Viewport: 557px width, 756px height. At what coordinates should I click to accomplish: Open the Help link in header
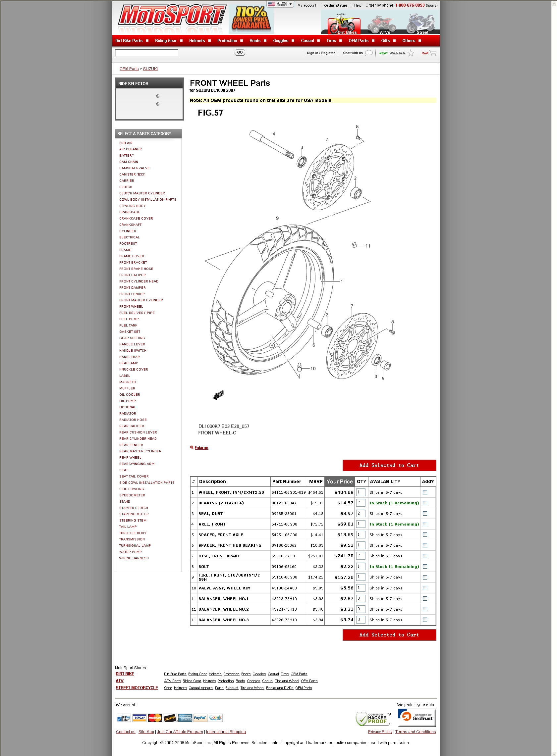(x=358, y=5)
